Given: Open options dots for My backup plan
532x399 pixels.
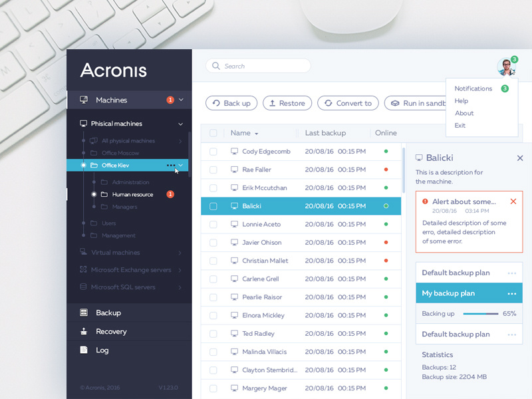Looking at the screenshot, I should coord(512,293).
